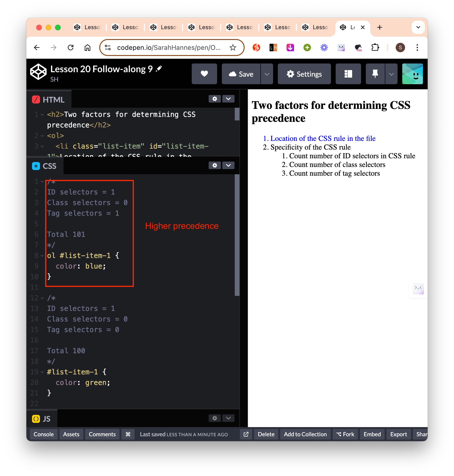Open the Console panel
This screenshot has height=476, width=454.
tap(44, 434)
